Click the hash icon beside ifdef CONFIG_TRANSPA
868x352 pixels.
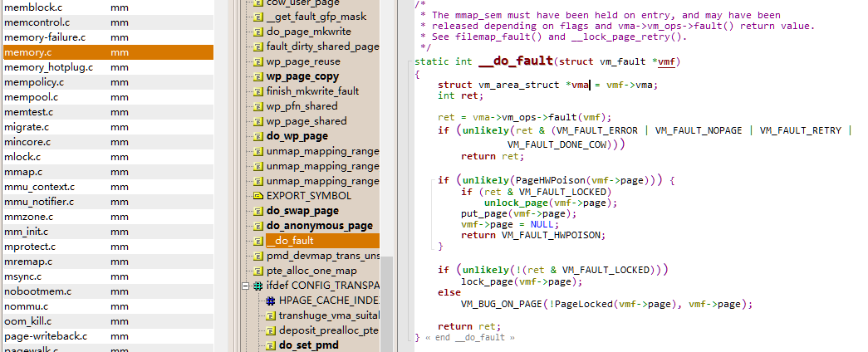coord(258,286)
